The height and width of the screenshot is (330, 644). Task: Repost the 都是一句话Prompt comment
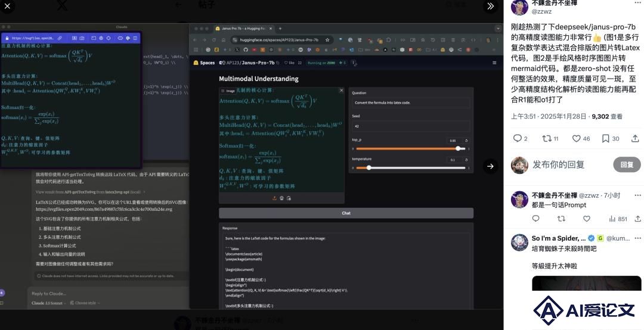pyautogui.click(x=562, y=219)
